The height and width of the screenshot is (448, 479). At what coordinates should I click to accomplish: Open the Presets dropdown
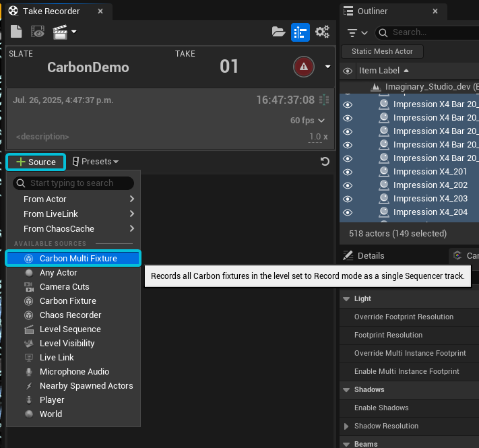click(x=96, y=162)
